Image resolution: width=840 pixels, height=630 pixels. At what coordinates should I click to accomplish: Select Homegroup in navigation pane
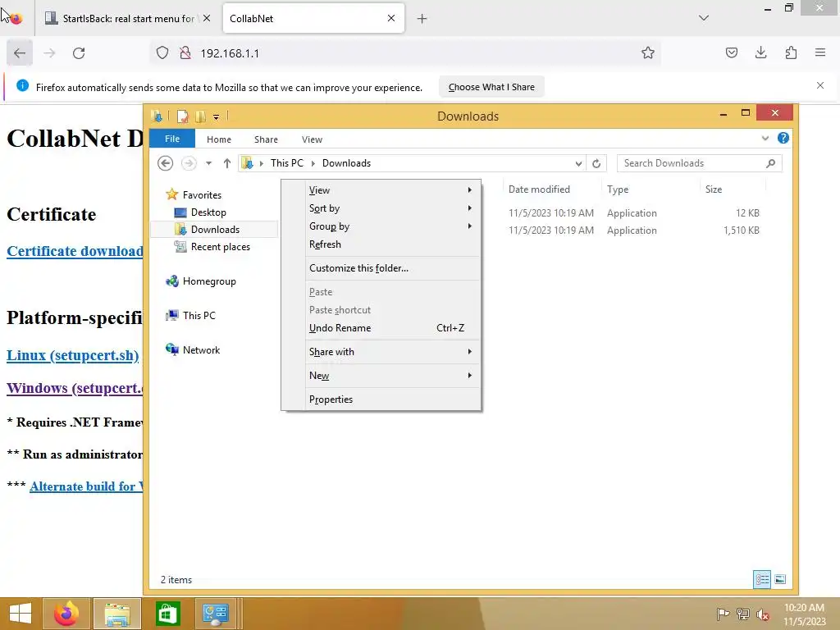click(x=209, y=281)
